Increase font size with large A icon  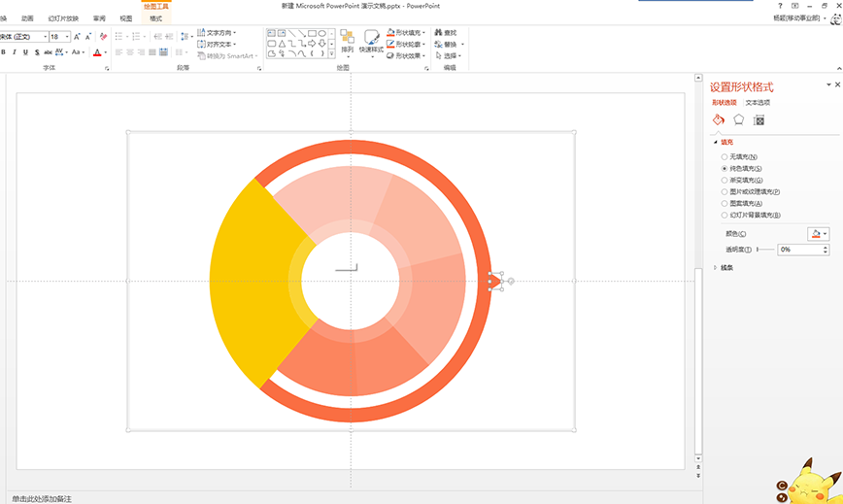[77, 37]
